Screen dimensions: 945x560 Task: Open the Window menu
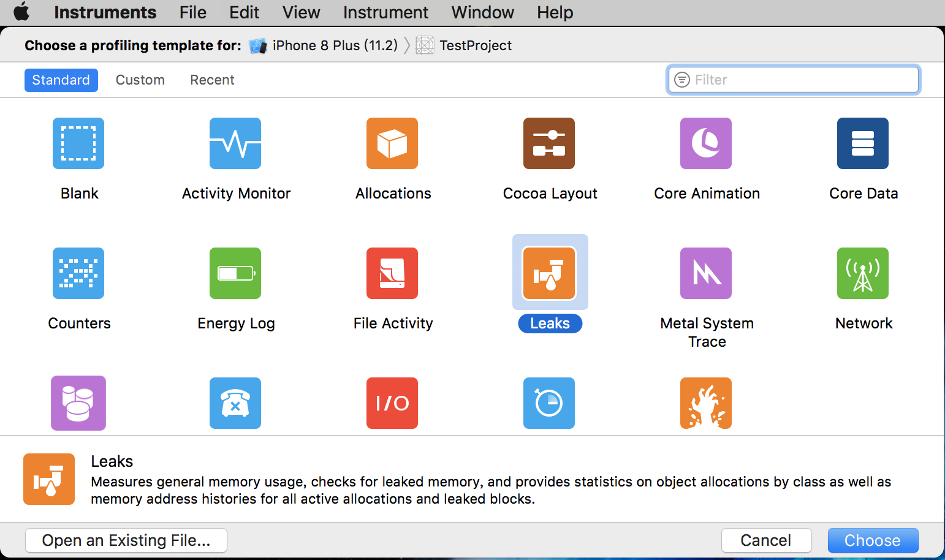[483, 12]
